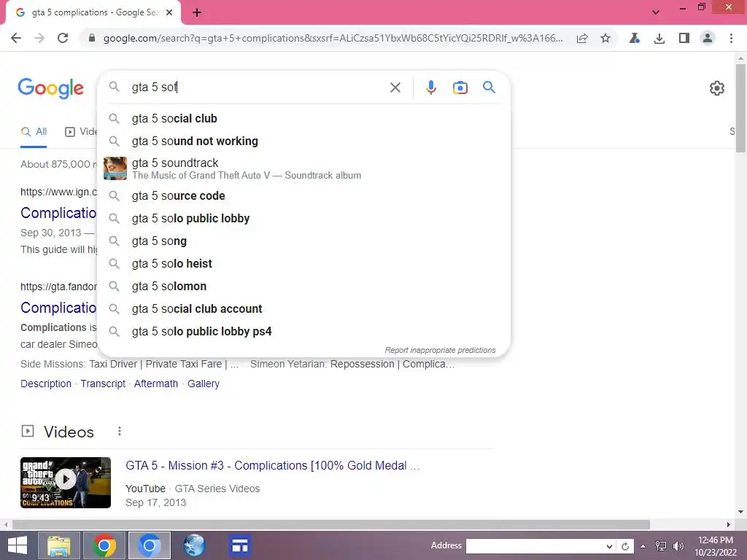Play the Complications Gold Medal video thumbnail
747x560 pixels.
(66, 483)
